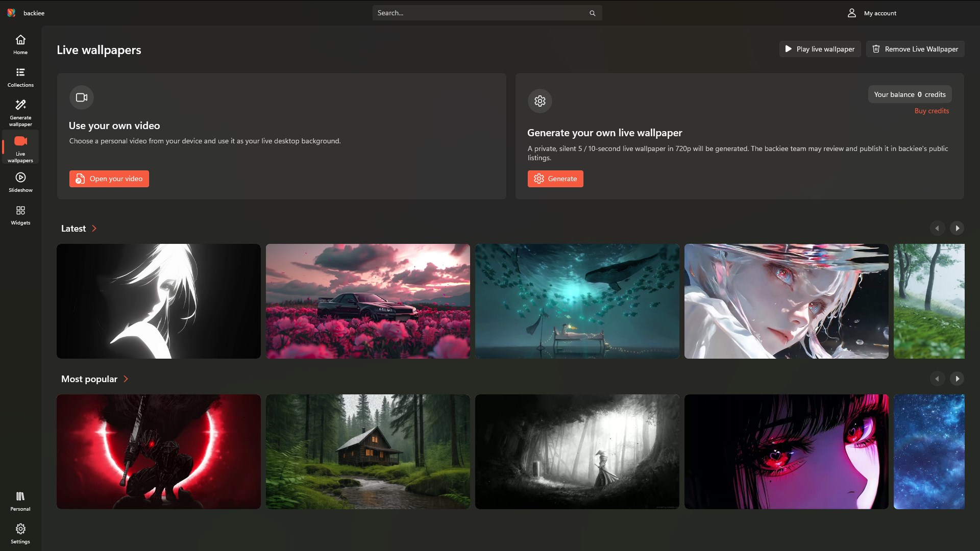This screenshot has width=980, height=551.
Task: Click the Your balance 0 credits badge
Action: tap(910, 94)
